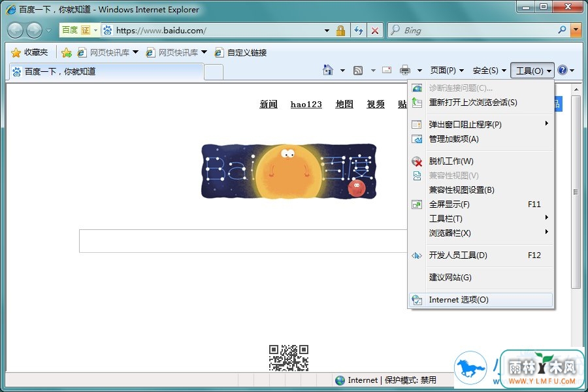Image resolution: width=588 pixels, height=392 pixels.
Task: Open the 自定义链接 favorites link
Action: point(240,52)
